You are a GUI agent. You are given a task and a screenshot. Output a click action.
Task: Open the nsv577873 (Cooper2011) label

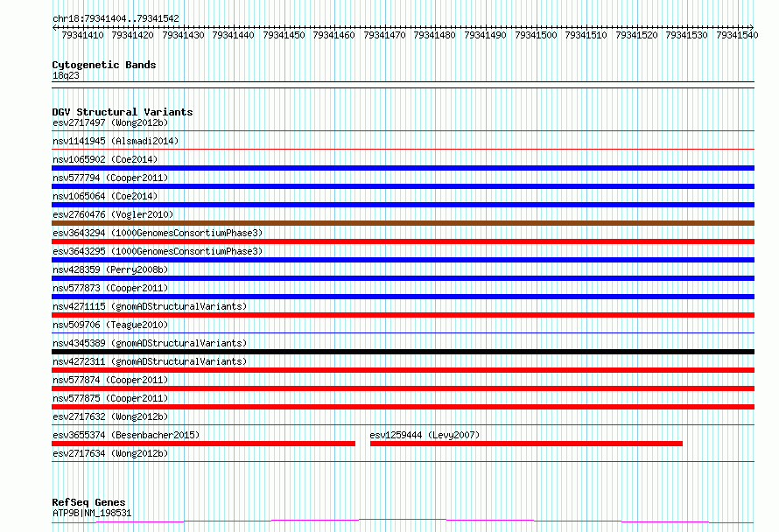click(110, 288)
